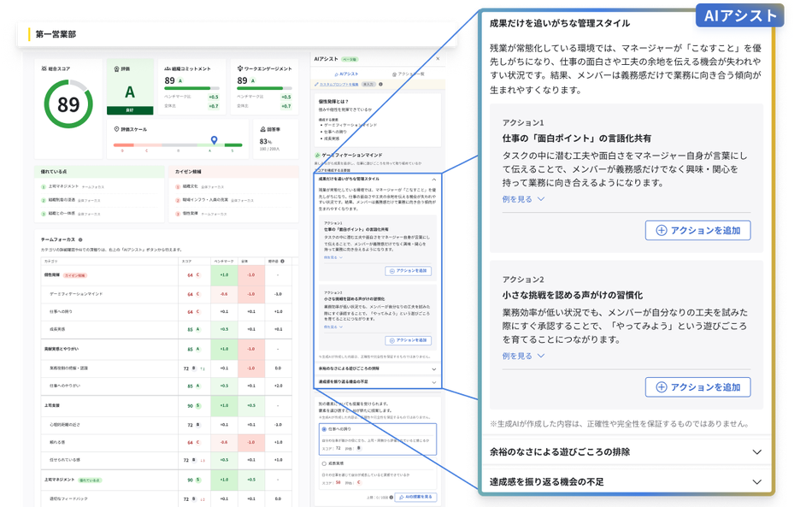Screen dimensions: 812x507
Task: Select the 仕事への誇り radio option
Action: point(324,429)
